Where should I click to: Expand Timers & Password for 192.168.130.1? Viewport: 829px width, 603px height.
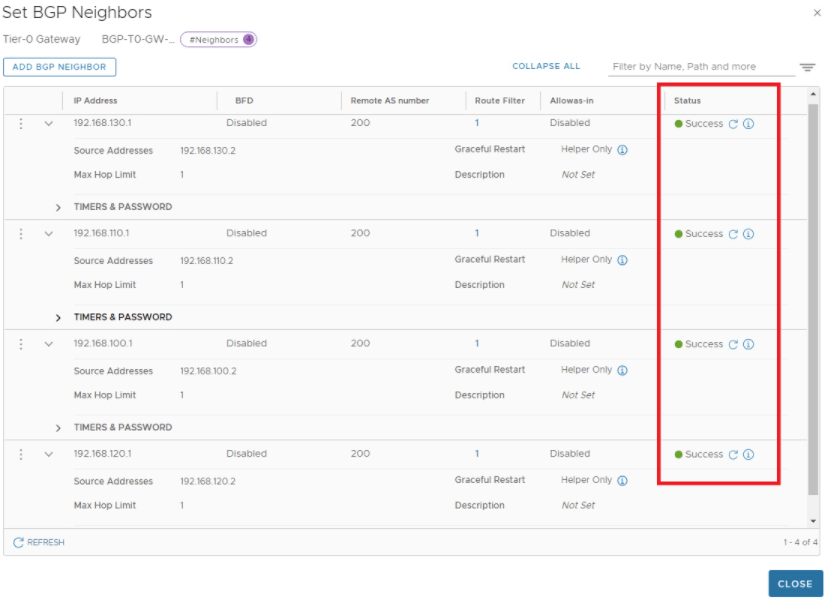(59, 207)
